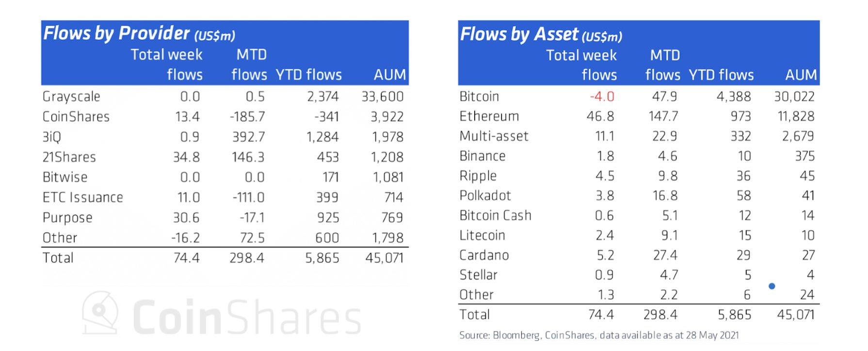Viewport: 868px width, 351px height.
Task: Click the Bloomberg, CoinShares source footnote
Action: [x=599, y=335]
